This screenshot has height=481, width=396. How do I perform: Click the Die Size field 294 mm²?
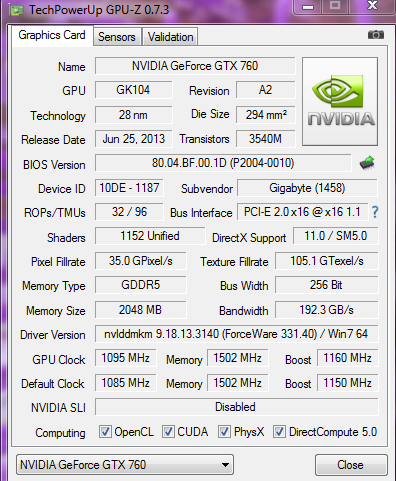[x=266, y=115]
